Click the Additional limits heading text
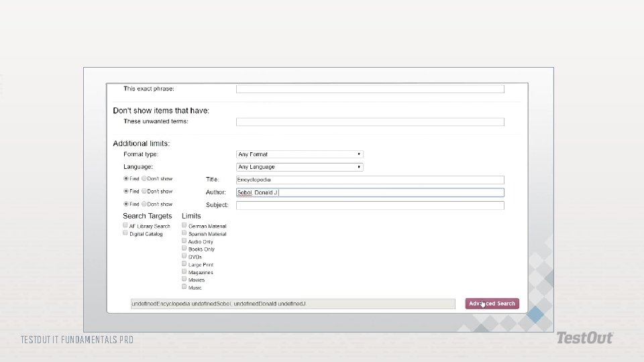The image size is (644, 362). (142, 143)
